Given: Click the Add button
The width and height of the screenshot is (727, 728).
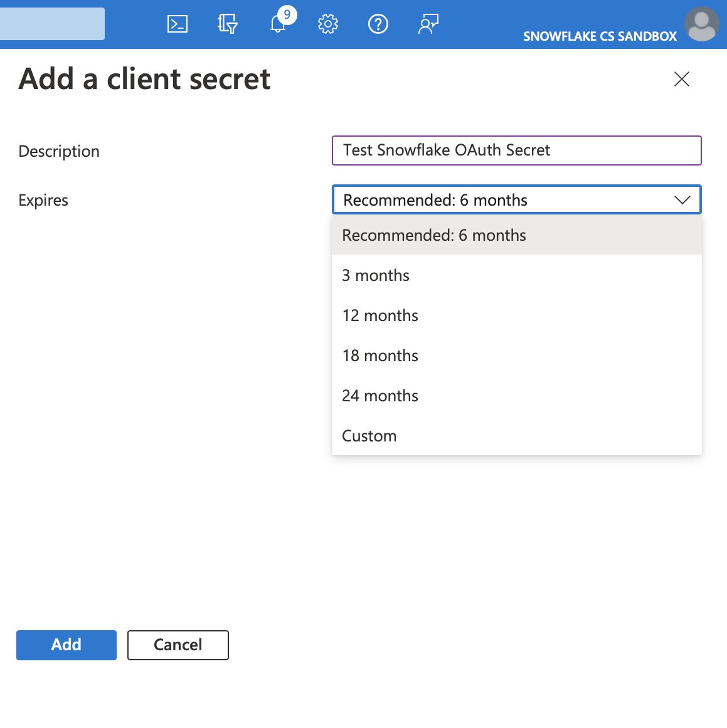Looking at the screenshot, I should (x=66, y=645).
